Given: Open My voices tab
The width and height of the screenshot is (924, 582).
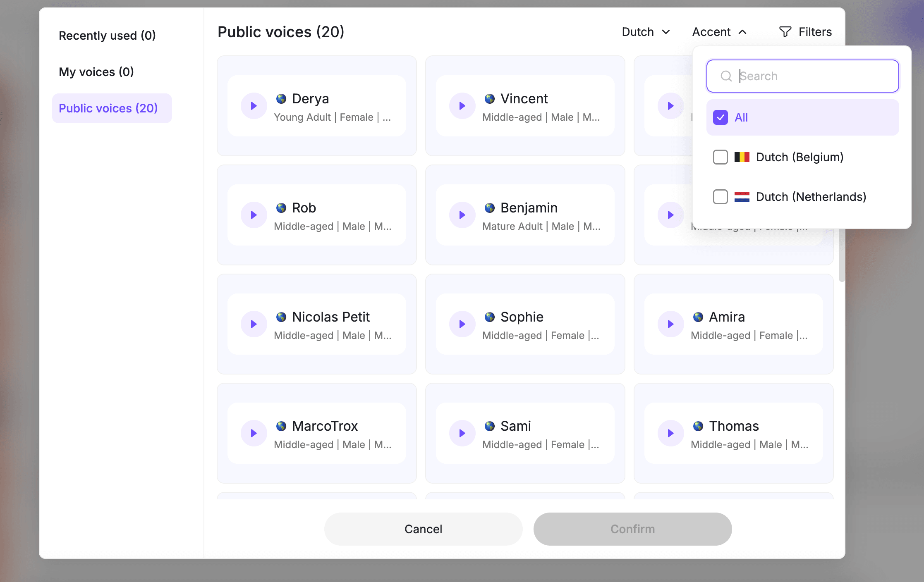Looking at the screenshot, I should pos(96,72).
